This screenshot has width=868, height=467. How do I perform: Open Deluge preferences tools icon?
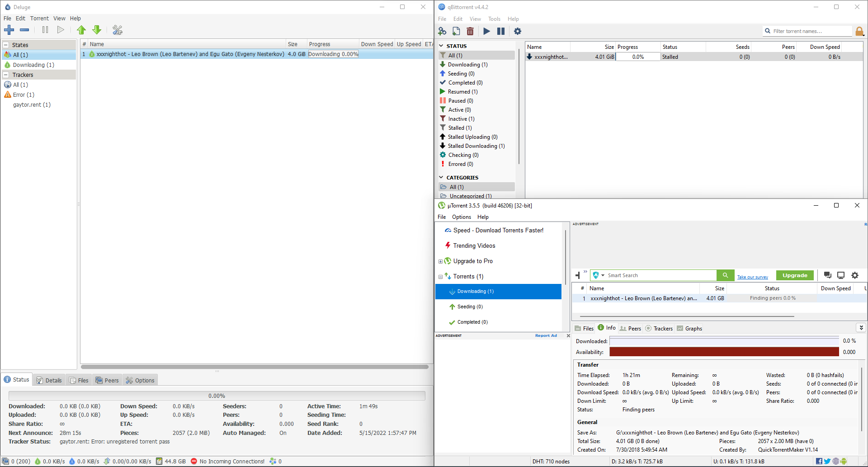click(118, 30)
